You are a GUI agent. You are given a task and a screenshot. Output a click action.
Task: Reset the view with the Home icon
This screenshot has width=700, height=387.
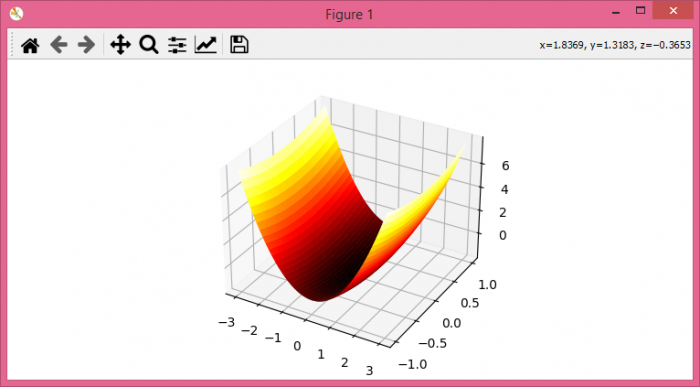30,45
